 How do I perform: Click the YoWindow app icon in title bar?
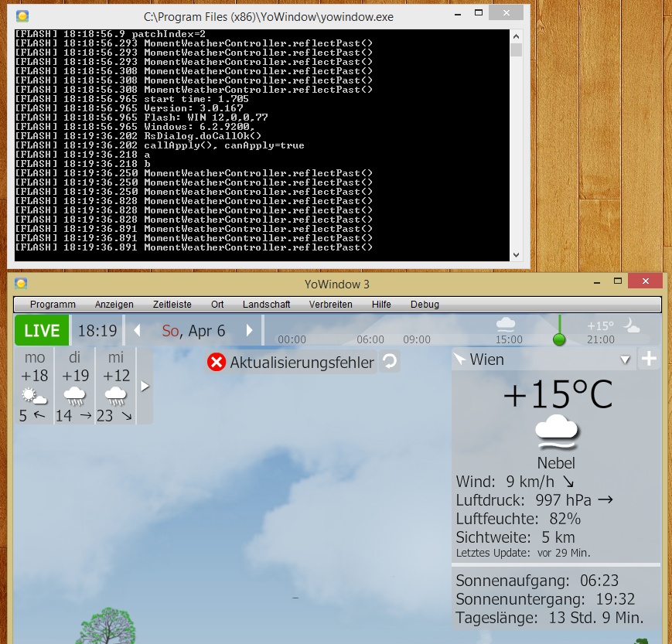click(x=21, y=284)
